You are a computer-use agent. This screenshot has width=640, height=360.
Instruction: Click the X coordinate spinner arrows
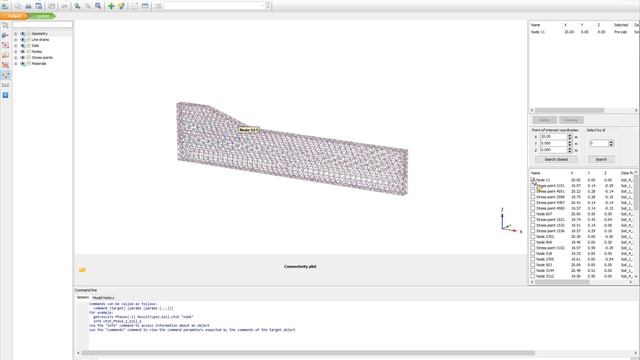pyautogui.click(x=570, y=137)
